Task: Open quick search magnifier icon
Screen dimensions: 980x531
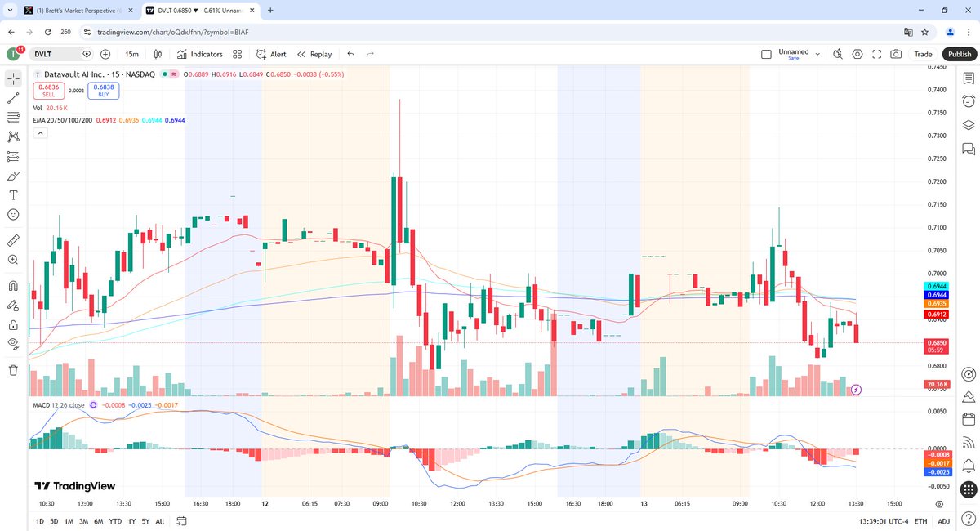Action: [x=838, y=54]
